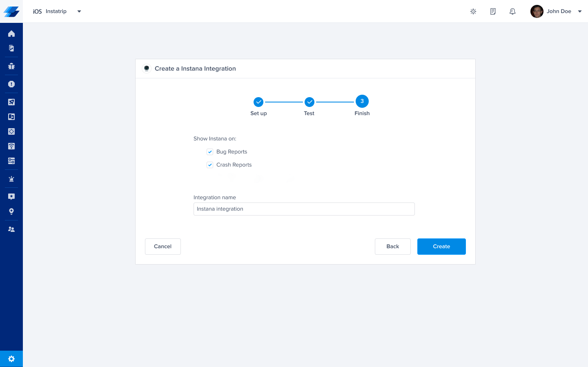Screen dimensions: 588x367
Task: Open the star chat bubble sidebar icon
Action: (x=11, y=197)
